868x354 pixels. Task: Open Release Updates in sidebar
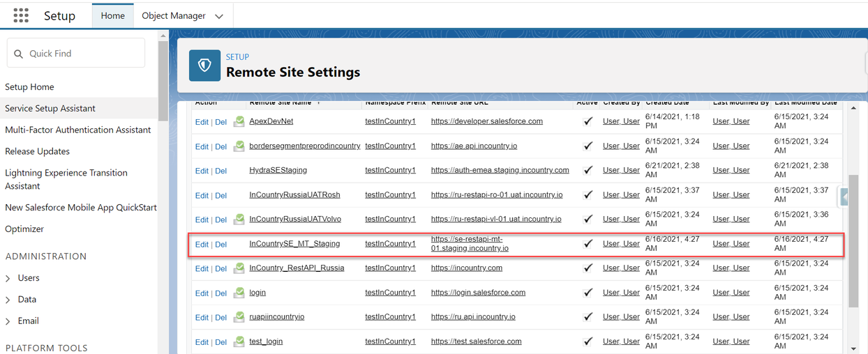[x=38, y=151]
